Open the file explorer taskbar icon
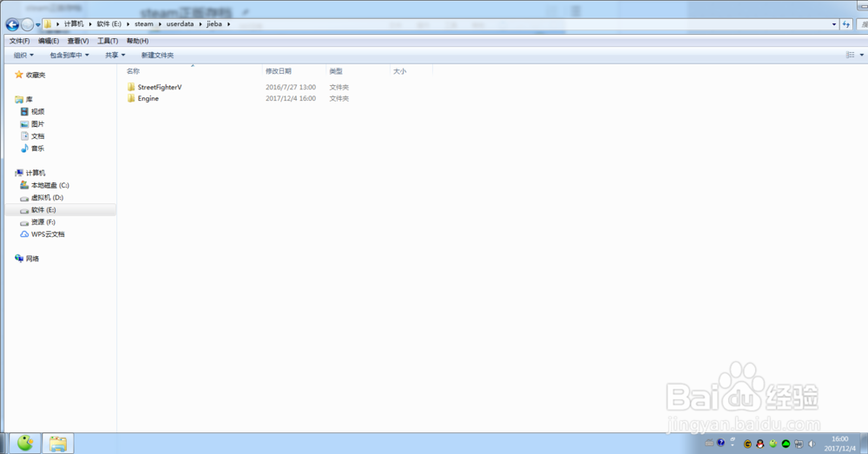Screen dimensions: 868x454 [58, 444]
